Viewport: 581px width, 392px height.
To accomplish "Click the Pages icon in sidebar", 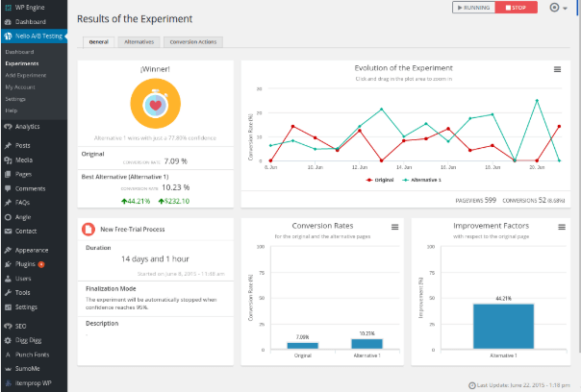I will coord(8,174).
